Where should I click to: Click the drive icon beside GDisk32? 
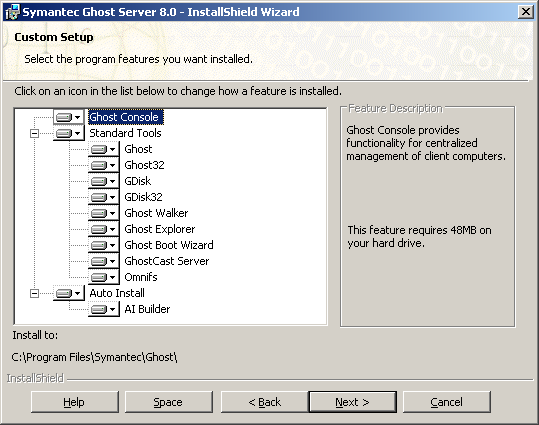coord(104,197)
